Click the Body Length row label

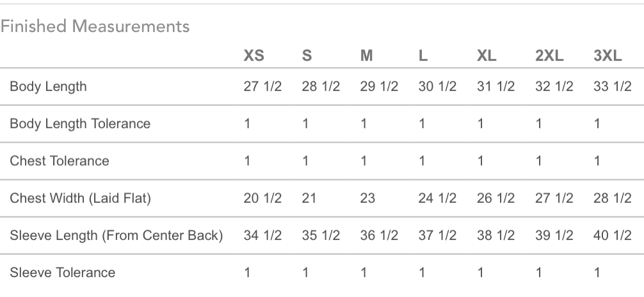[x=48, y=86]
